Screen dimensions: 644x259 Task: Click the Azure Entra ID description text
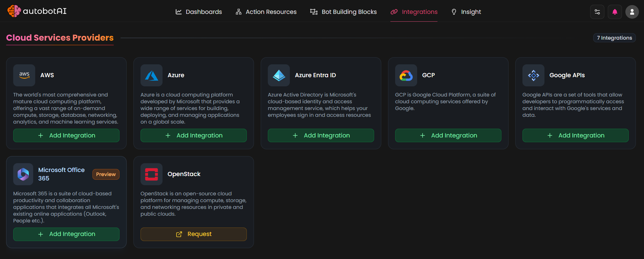[x=319, y=105]
